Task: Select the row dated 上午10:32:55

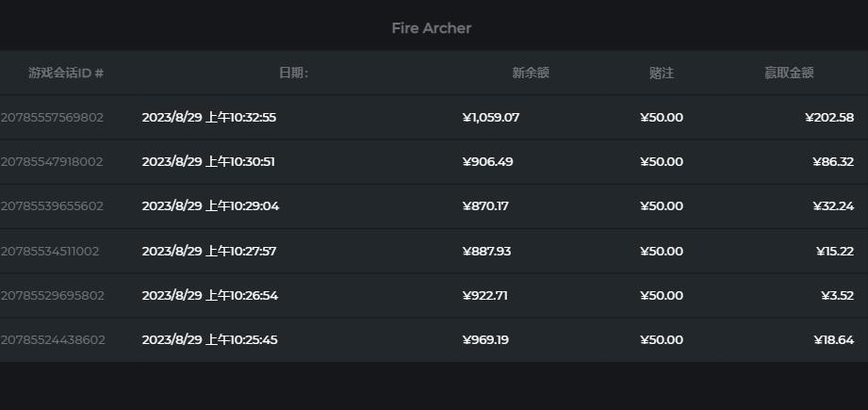Action: [x=209, y=118]
